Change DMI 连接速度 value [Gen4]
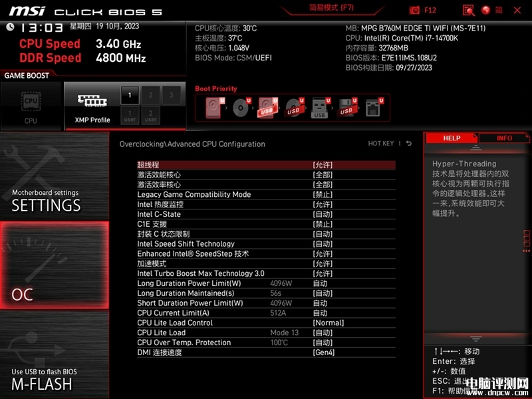Screen dimensions: 532x399 click(324, 352)
